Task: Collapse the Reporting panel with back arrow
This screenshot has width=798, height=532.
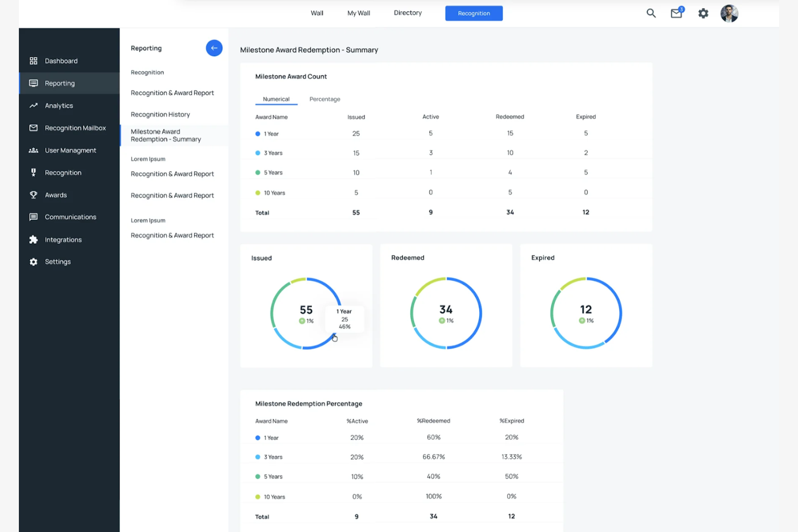Action: (214, 48)
